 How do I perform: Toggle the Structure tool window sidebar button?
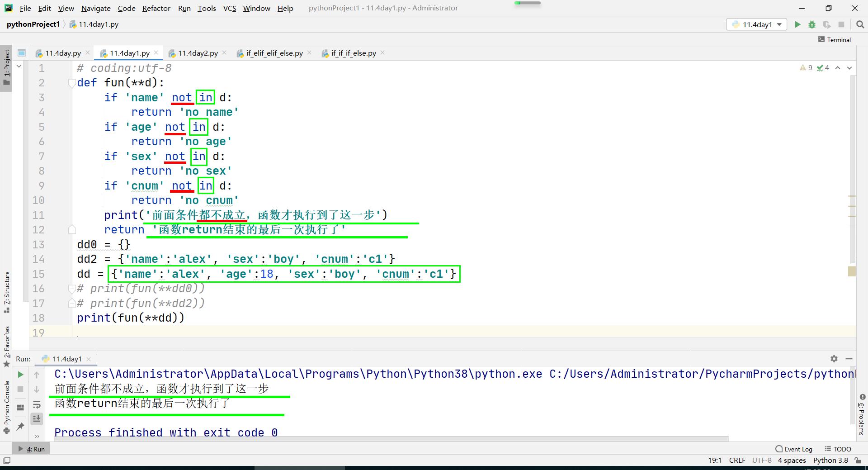6,292
